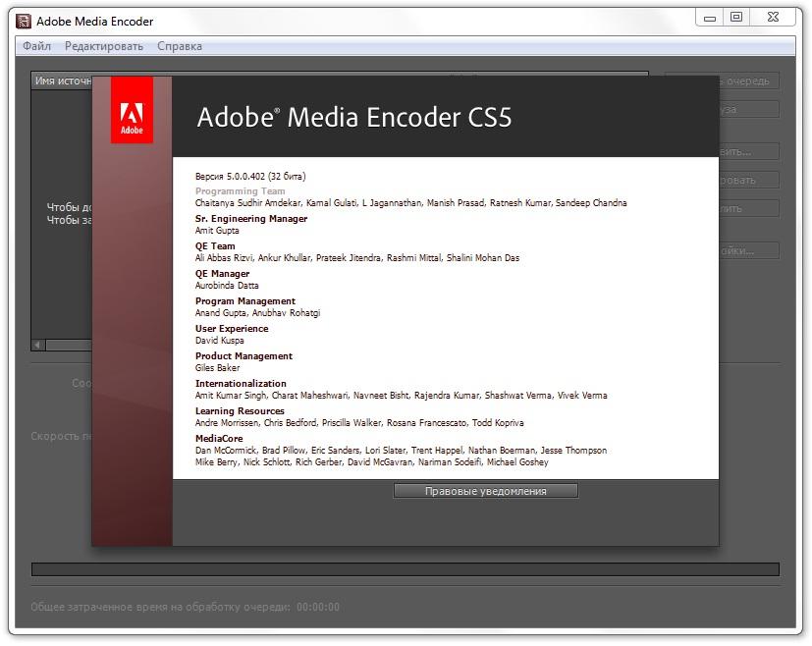Click the queue list left scroll arrow
812x646 pixels.
click(x=38, y=345)
